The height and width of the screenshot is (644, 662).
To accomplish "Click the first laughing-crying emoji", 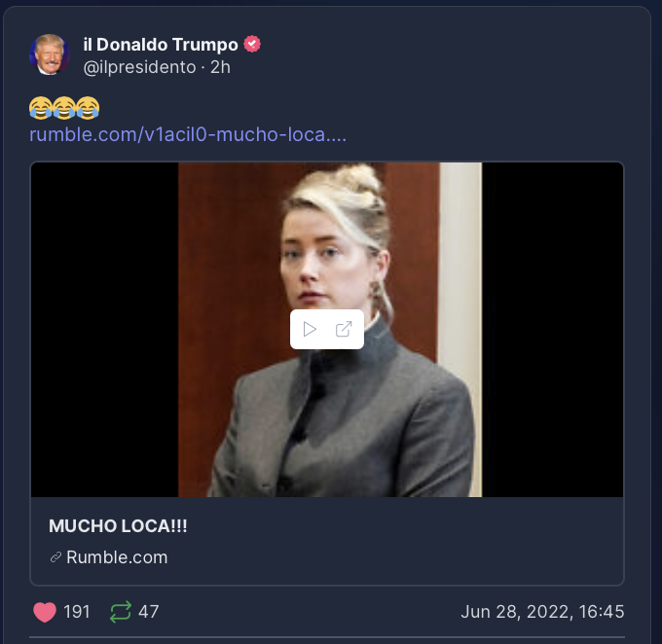I will pos(41,108).
